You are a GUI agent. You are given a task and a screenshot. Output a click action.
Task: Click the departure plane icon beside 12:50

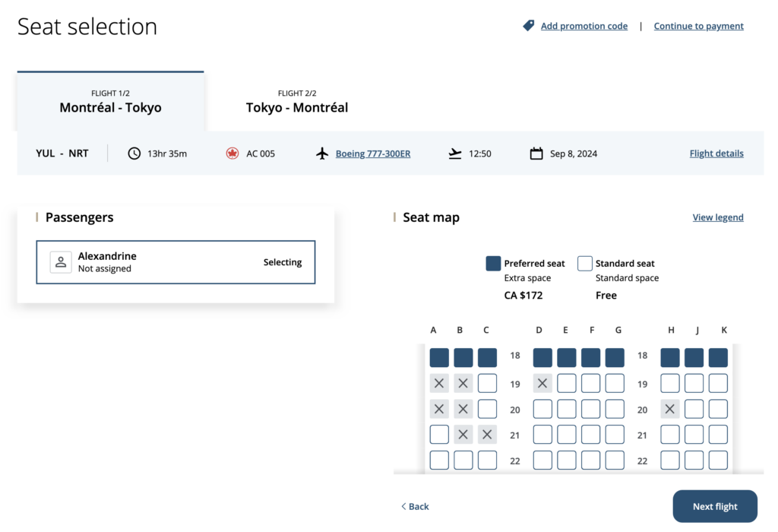[455, 154]
